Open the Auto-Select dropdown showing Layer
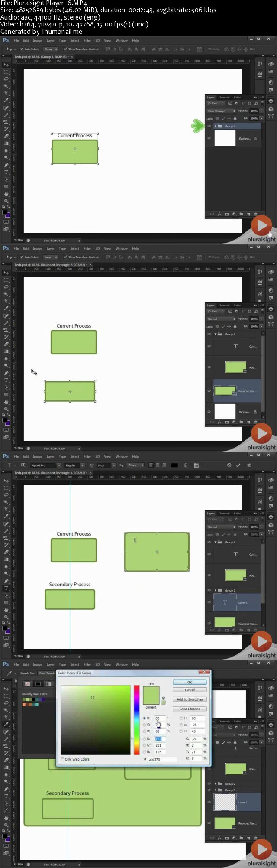277x868 pixels. pyautogui.click(x=51, y=257)
